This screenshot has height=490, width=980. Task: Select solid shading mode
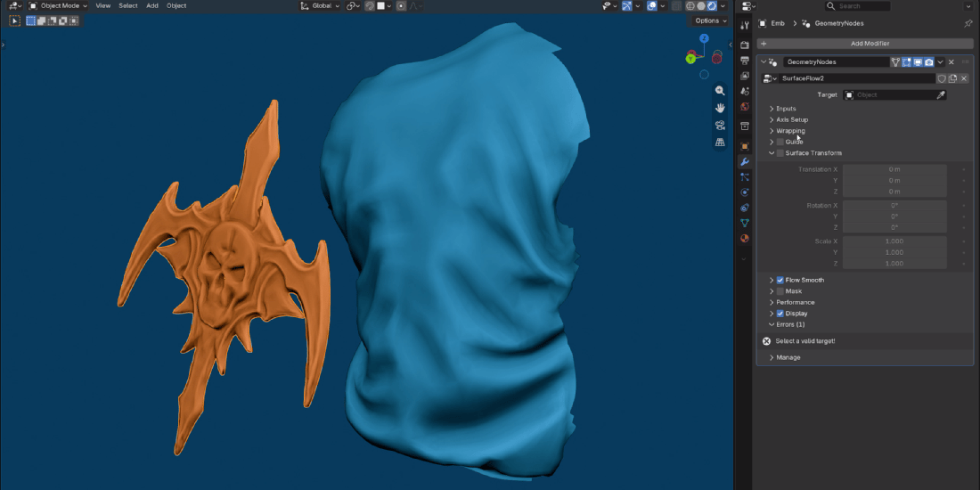click(700, 6)
